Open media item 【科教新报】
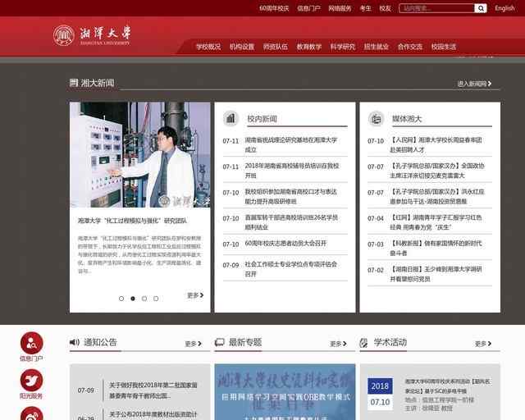525x420 pixels. pos(436,249)
